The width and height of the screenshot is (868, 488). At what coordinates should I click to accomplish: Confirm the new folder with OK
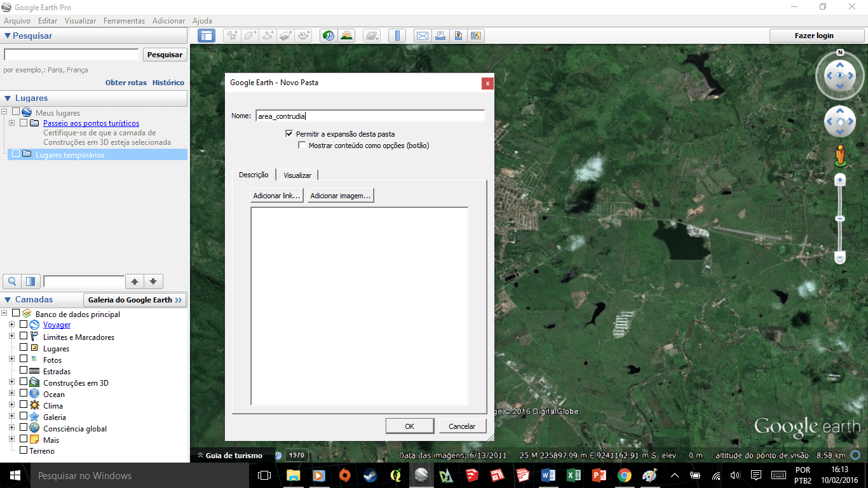410,426
